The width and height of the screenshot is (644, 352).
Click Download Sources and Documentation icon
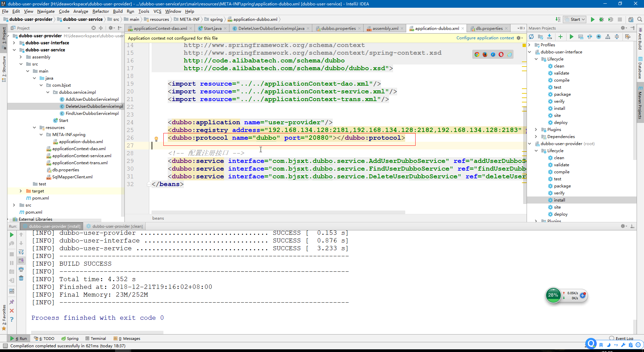click(x=549, y=37)
